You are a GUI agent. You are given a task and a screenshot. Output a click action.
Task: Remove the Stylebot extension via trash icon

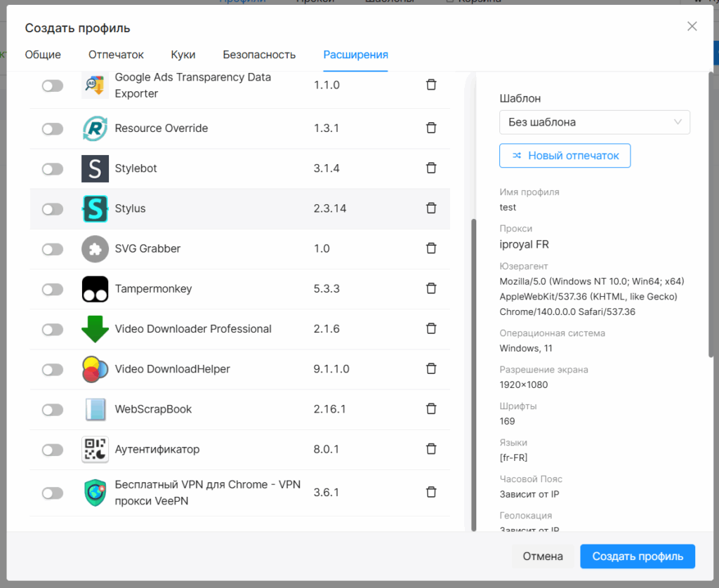431,168
